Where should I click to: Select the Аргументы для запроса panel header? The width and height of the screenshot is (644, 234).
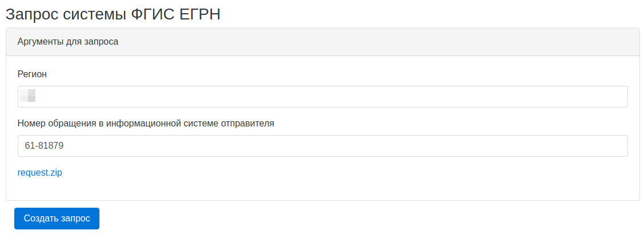[x=322, y=42]
